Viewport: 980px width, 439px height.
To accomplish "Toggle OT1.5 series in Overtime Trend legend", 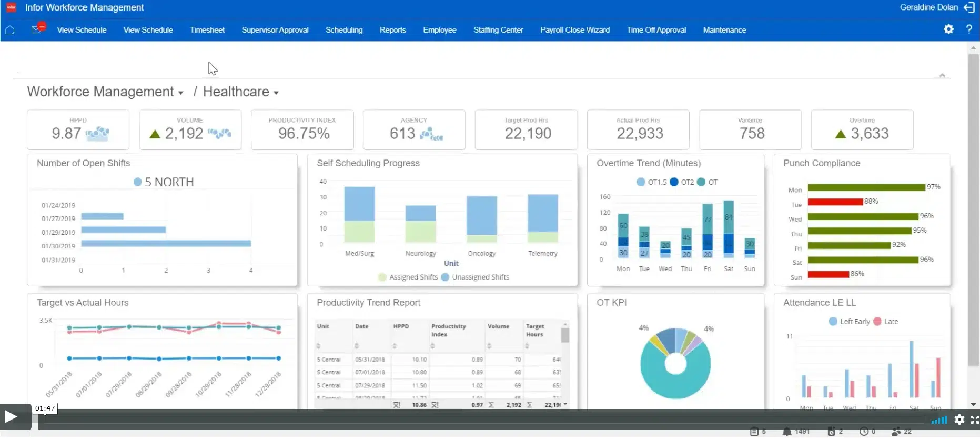I will tap(651, 182).
